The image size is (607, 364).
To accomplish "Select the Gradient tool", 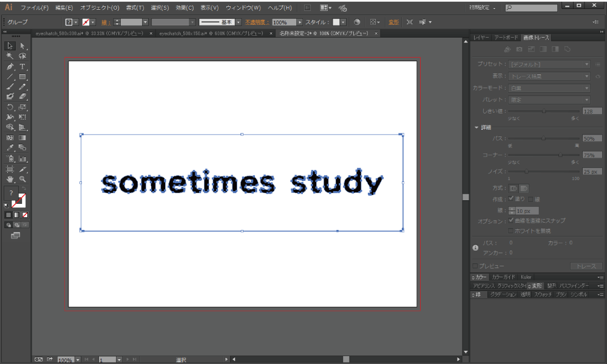I will coord(22,137).
